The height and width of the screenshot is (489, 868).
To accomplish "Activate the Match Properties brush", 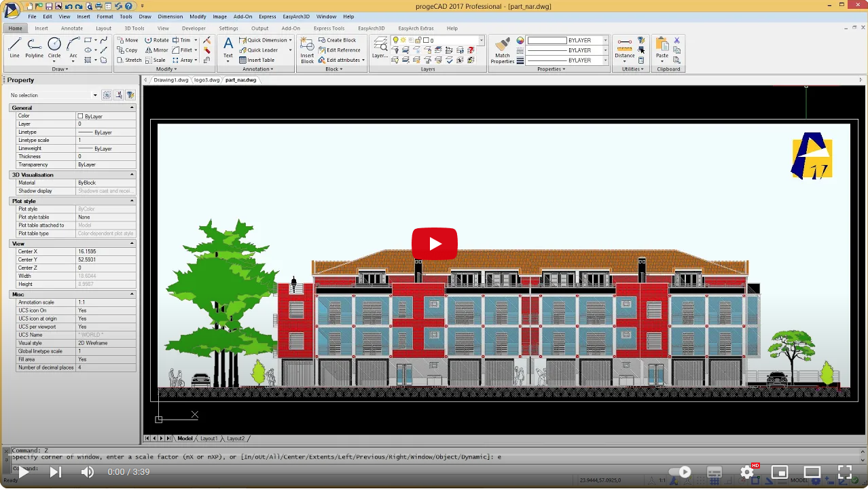I will click(x=502, y=50).
